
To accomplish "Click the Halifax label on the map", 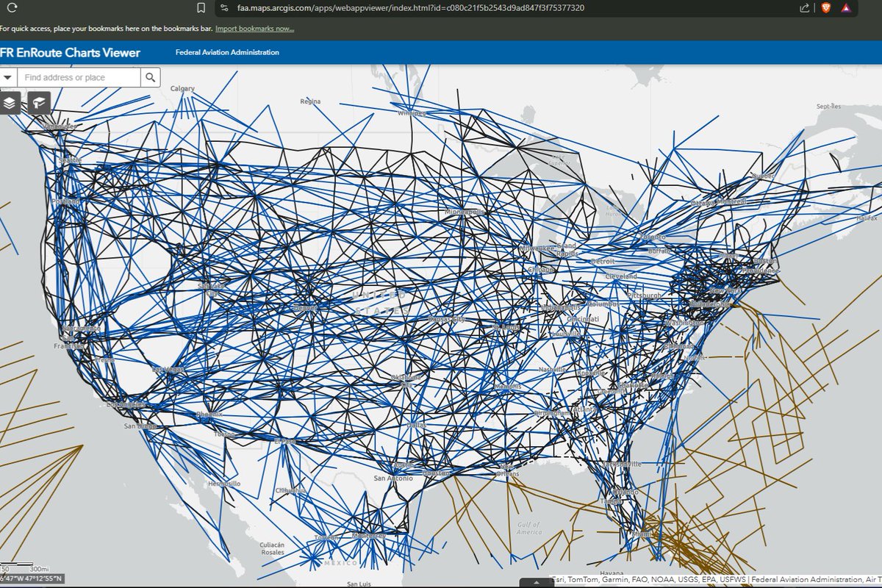I will (x=867, y=218).
